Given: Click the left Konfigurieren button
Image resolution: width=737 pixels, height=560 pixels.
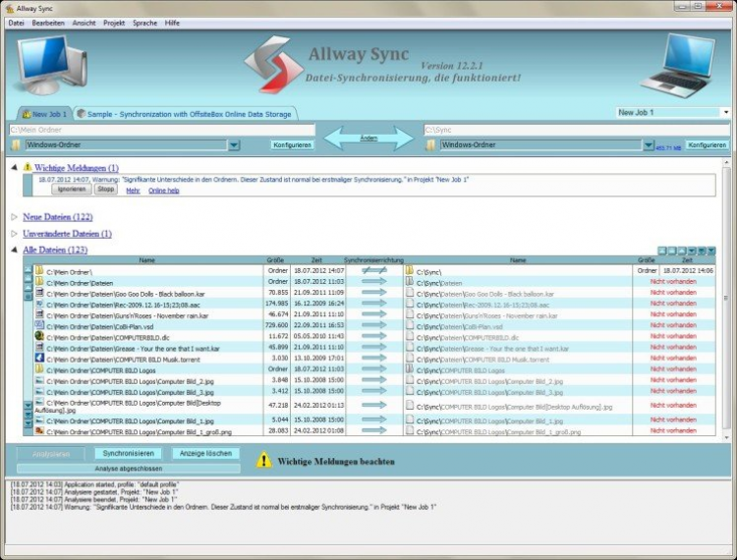Looking at the screenshot, I should [x=293, y=145].
